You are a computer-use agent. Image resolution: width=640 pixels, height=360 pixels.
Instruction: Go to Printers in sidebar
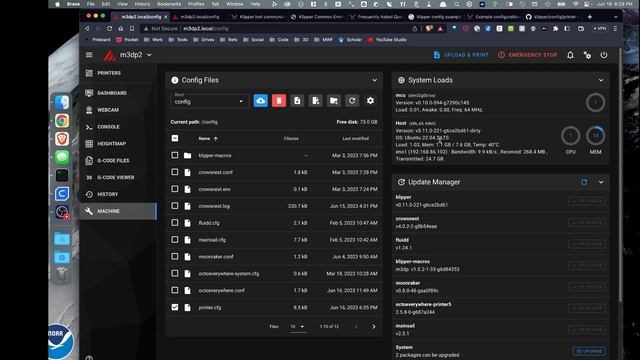point(118,73)
